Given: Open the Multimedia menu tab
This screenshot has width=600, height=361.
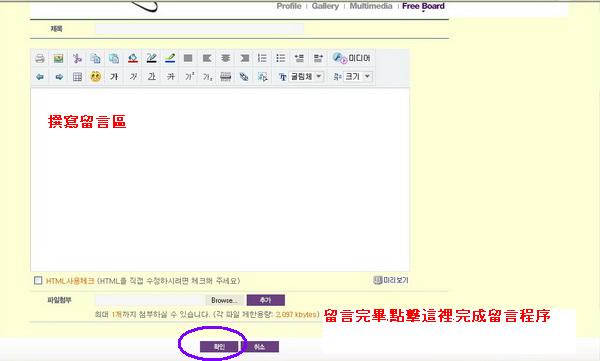Looking at the screenshot, I should pos(371,6).
